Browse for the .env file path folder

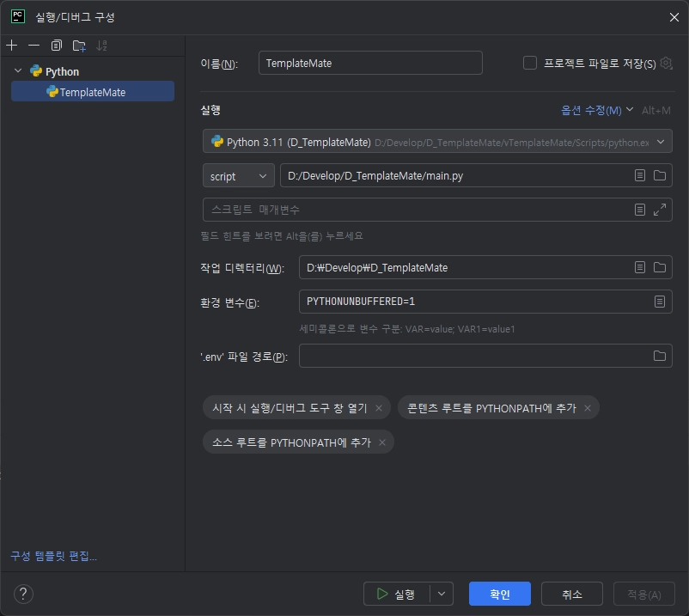pyautogui.click(x=660, y=356)
